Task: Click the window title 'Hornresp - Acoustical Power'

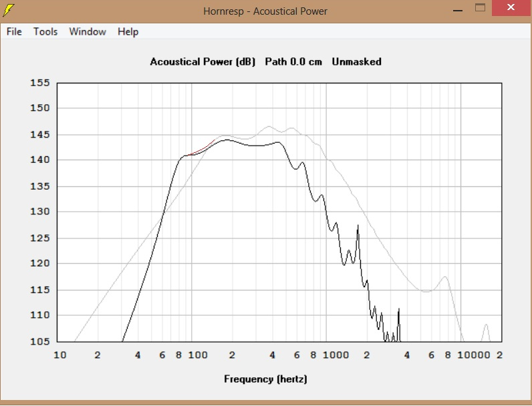Action: click(x=265, y=11)
